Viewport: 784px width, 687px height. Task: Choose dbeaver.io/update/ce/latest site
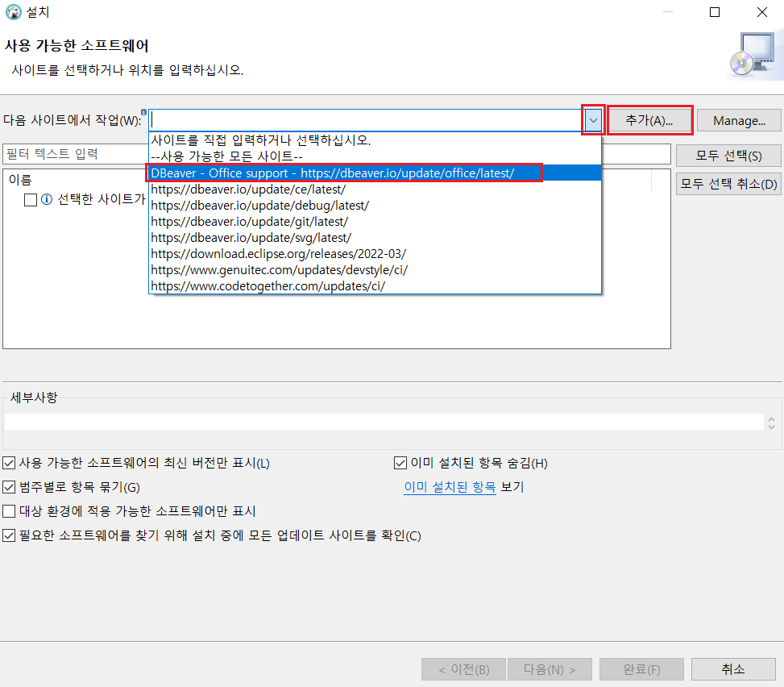248,189
